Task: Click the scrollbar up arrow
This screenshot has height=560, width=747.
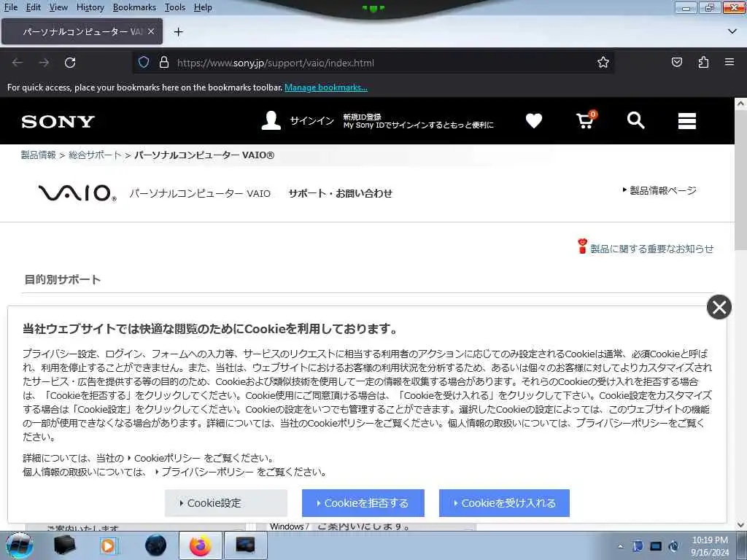Action: 741,104
